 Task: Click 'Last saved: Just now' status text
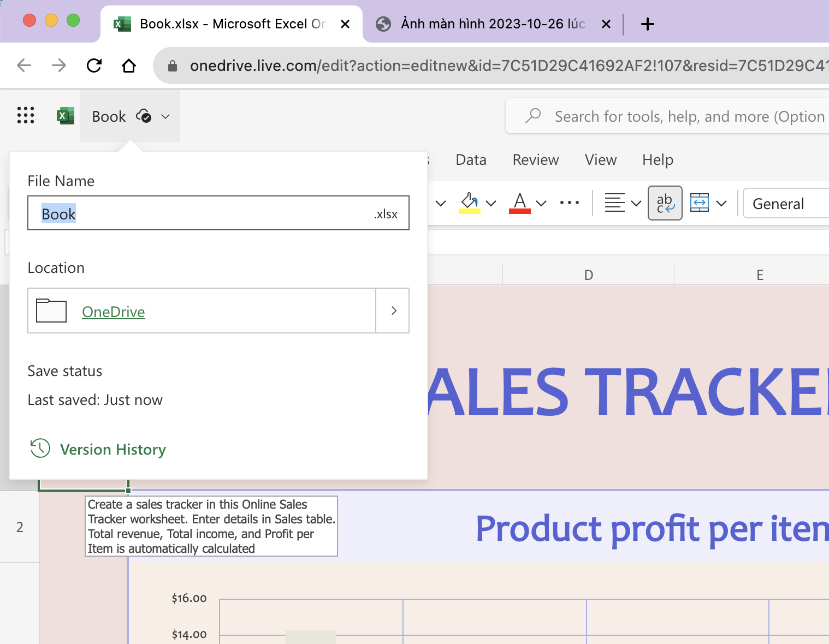click(95, 400)
